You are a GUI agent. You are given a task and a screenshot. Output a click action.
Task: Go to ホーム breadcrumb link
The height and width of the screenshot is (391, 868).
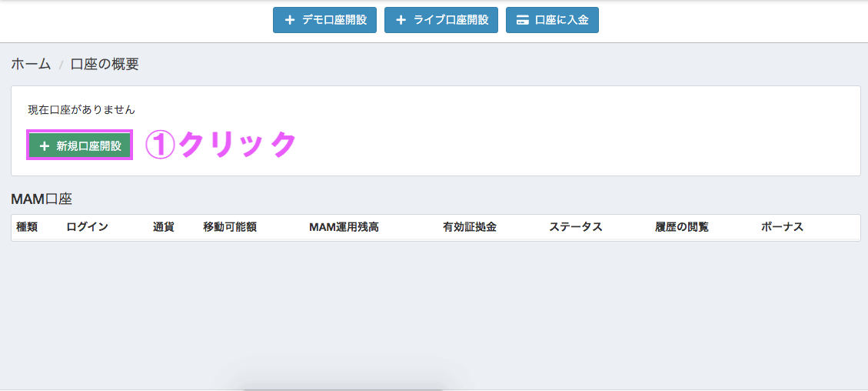click(31, 64)
